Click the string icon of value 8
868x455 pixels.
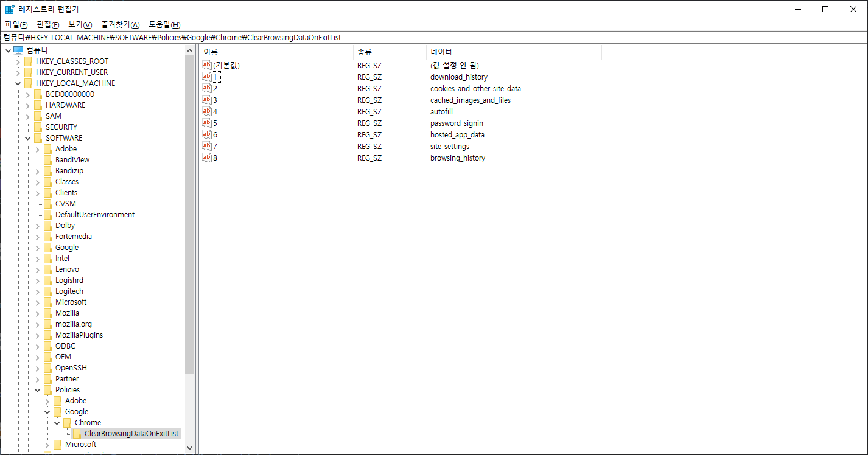(x=207, y=158)
